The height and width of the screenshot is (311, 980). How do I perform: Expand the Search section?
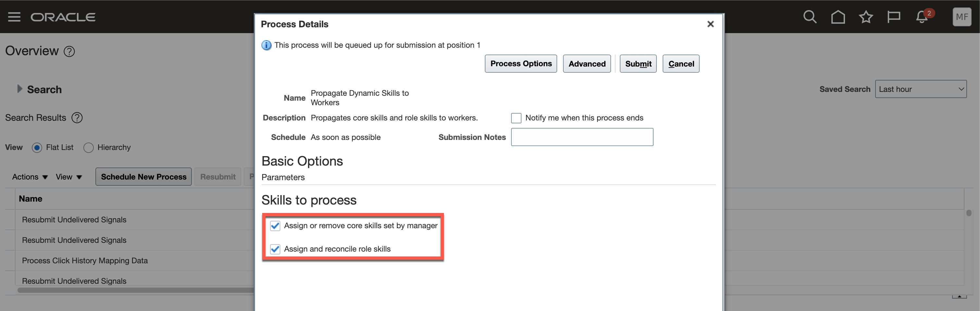click(x=20, y=89)
